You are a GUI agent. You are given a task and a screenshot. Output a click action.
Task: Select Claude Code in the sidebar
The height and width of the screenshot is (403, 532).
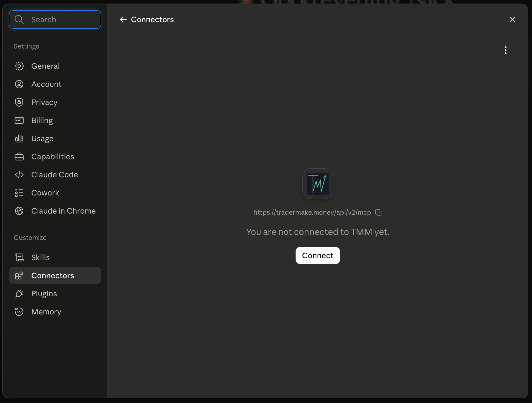(x=55, y=175)
